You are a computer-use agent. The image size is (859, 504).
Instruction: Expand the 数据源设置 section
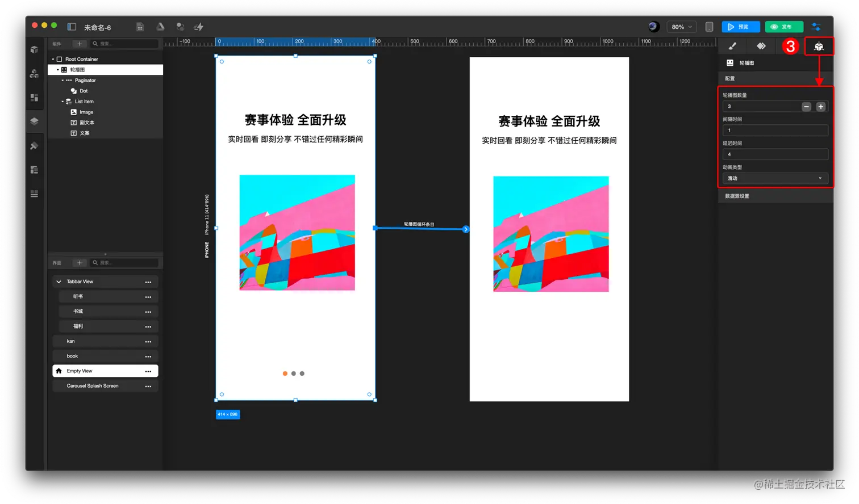(x=775, y=196)
